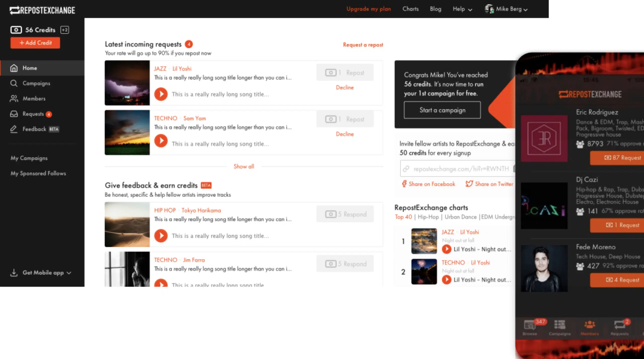Viewport: 644px width, 359px height.
Task: Open My Campaigns in the sidebar
Action: [x=29, y=158]
